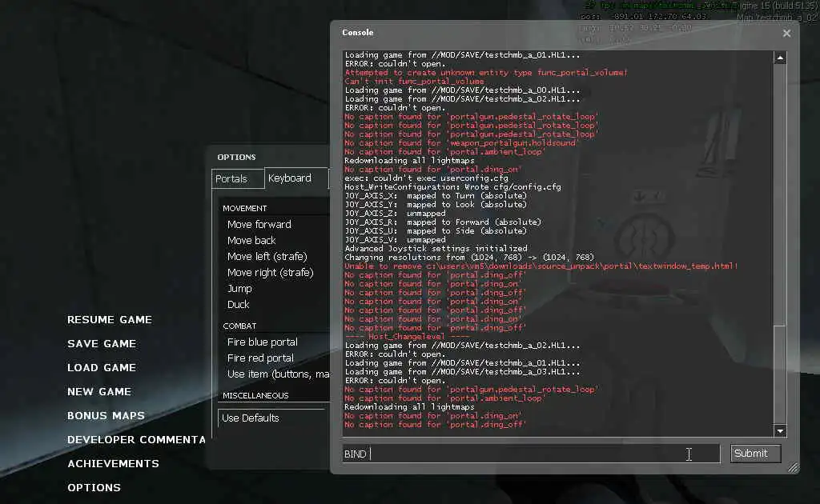Image resolution: width=820 pixels, height=504 pixels.
Task: Click the console command input field
Action: pos(532,454)
